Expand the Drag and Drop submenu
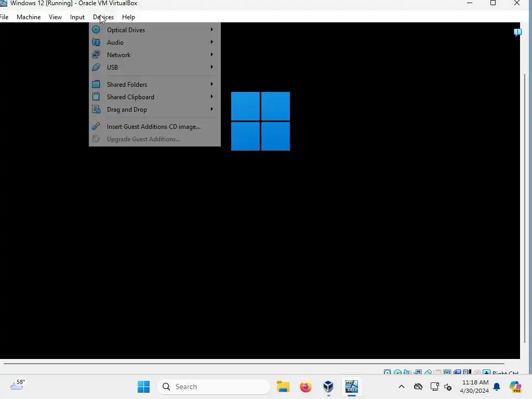Screen dimensions: 532x399 [x=154, y=110]
